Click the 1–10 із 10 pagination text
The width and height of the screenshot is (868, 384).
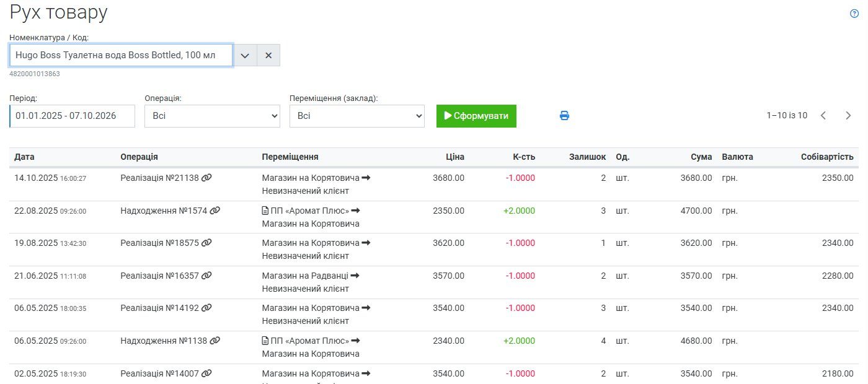coord(787,115)
